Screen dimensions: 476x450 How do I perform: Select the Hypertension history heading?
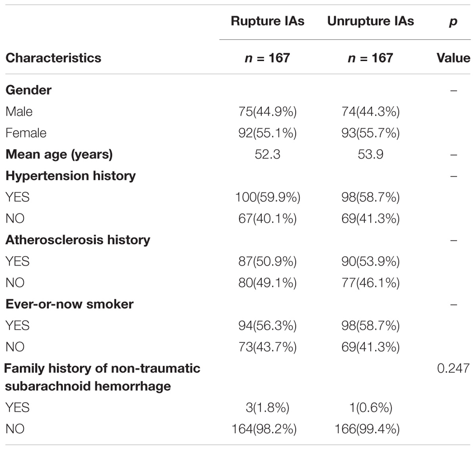(71, 176)
